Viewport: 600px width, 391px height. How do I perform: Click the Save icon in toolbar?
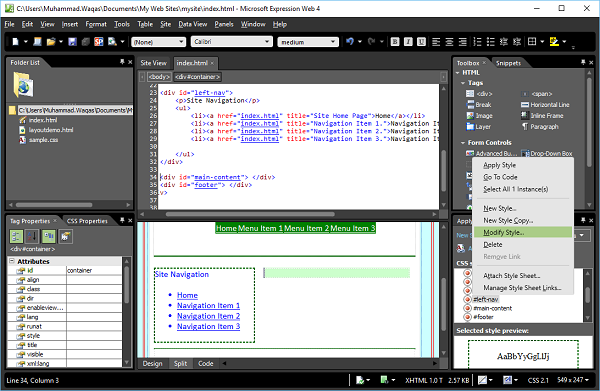(x=72, y=42)
